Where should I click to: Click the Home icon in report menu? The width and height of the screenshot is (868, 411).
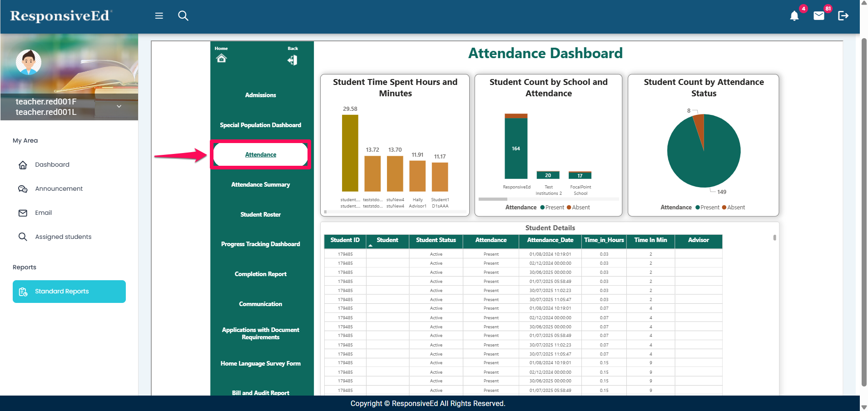point(221,58)
